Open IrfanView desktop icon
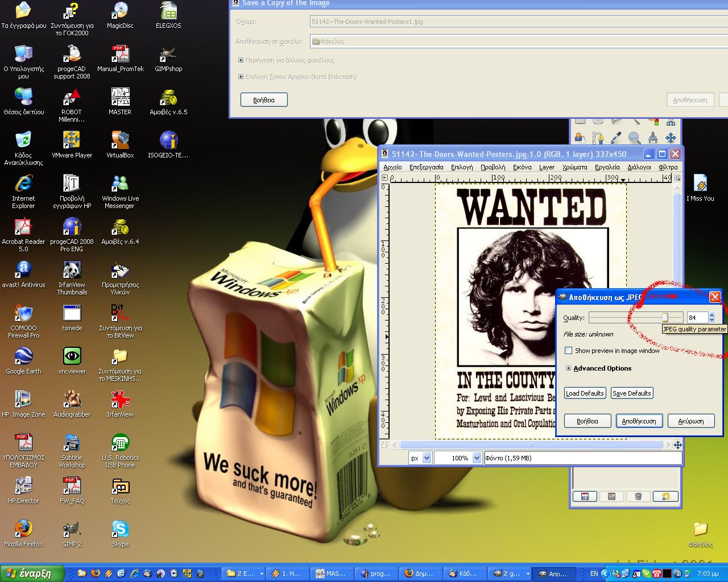The image size is (728, 582). click(120, 404)
